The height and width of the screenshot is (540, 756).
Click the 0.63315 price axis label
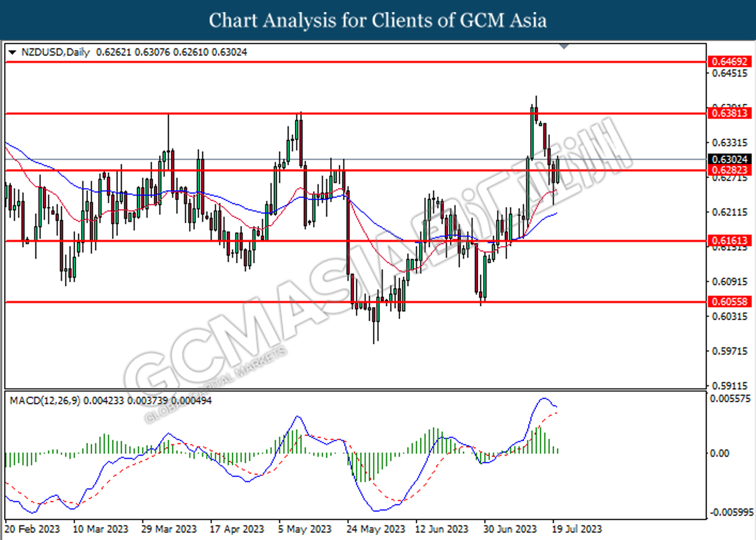(x=730, y=143)
